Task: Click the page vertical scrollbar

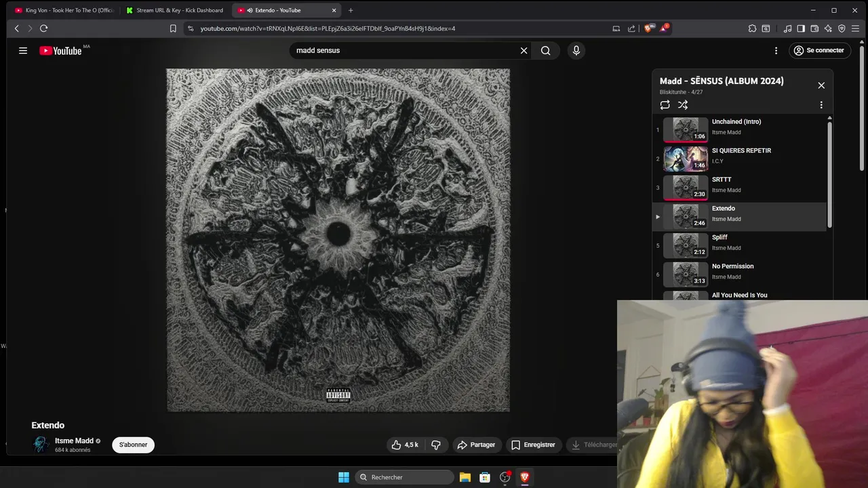Action: pos(863,108)
